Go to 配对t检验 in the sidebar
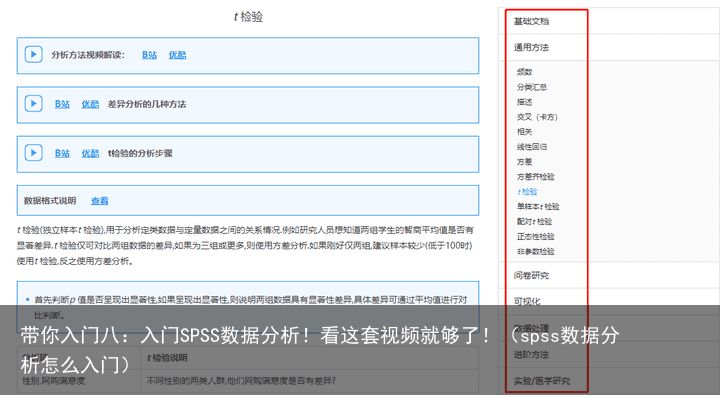 [x=534, y=221]
